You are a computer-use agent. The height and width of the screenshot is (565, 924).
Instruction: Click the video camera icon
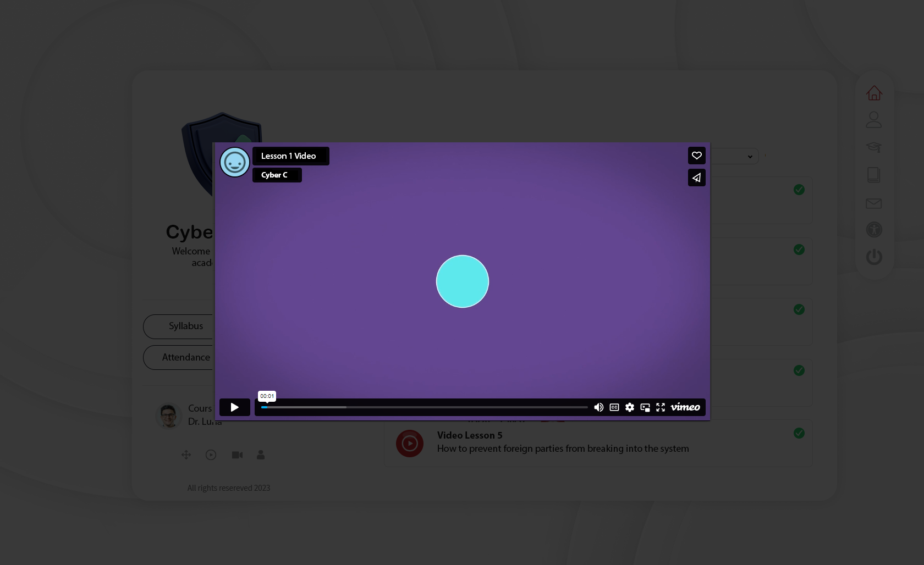pos(237,455)
